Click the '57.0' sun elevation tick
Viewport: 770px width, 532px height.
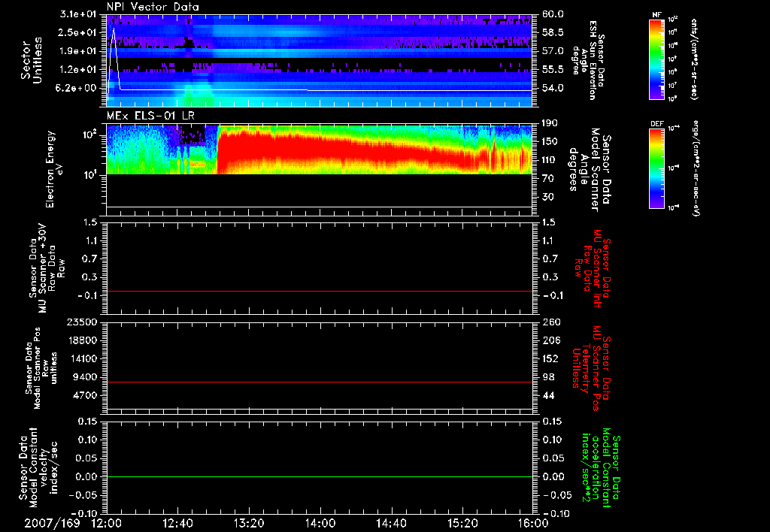pyautogui.click(x=553, y=51)
